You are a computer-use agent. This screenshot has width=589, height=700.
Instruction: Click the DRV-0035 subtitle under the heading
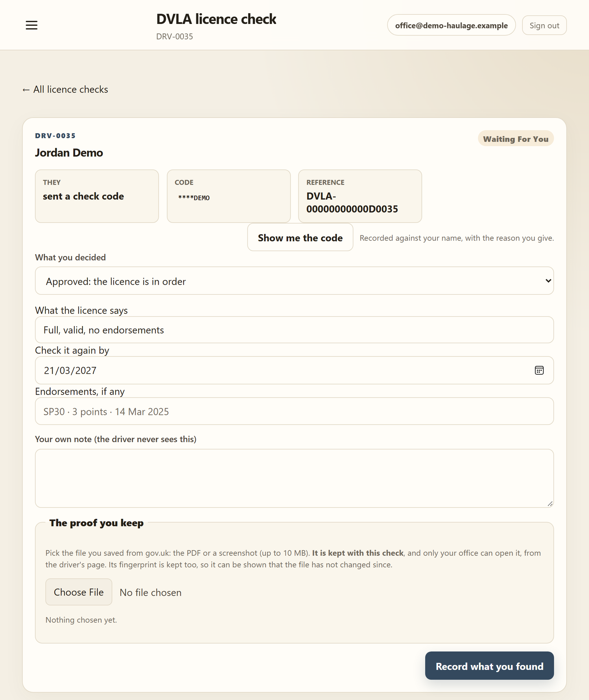pos(174,36)
